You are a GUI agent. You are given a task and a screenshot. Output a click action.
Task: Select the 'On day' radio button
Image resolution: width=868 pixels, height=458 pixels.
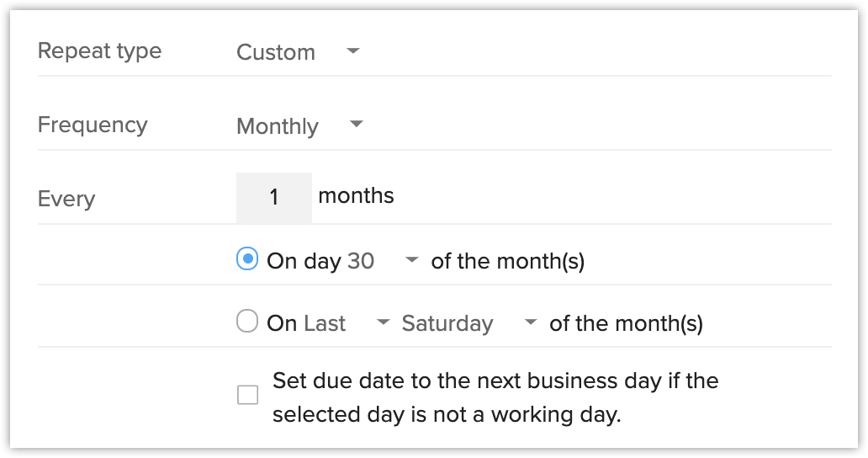coord(247,259)
